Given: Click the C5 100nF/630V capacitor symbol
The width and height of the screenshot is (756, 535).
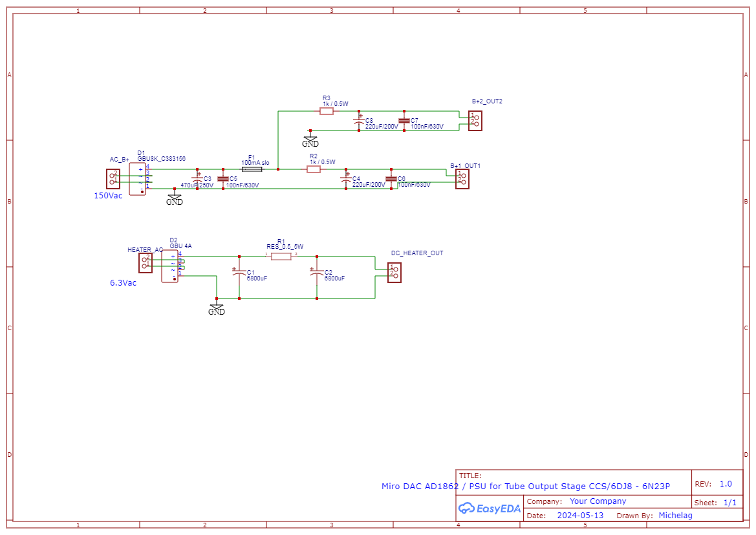Looking at the screenshot, I should 222,178.
